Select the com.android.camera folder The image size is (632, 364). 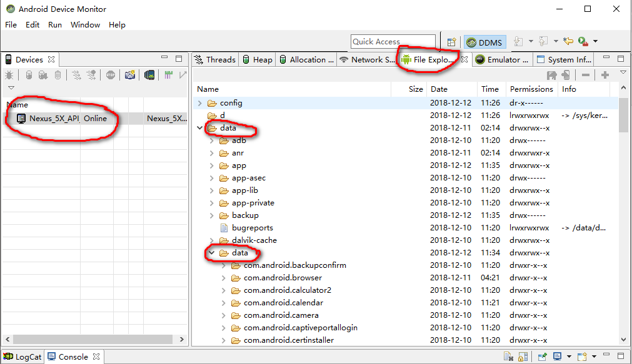[281, 315]
